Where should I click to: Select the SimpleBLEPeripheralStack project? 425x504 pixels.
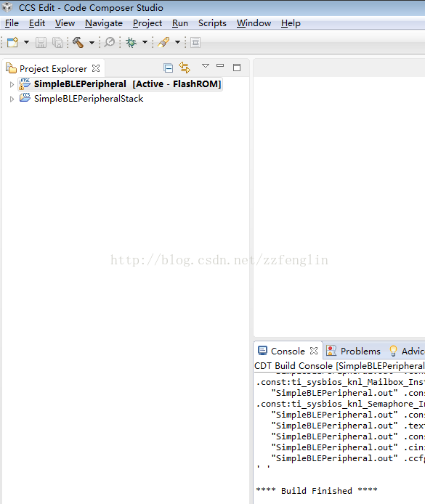click(x=89, y=98)
